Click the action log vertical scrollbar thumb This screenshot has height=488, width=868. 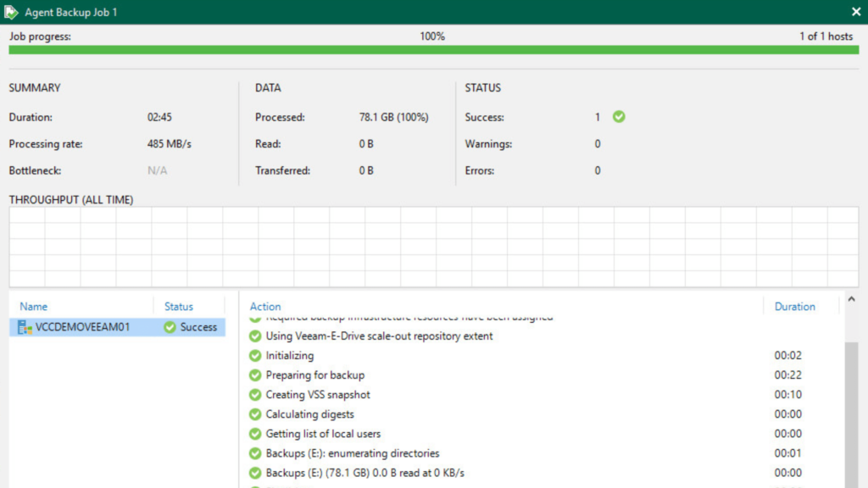pos(851,415)
